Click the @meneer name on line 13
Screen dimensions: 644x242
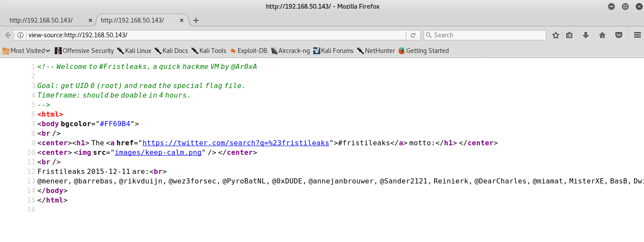tap(53, 181)
